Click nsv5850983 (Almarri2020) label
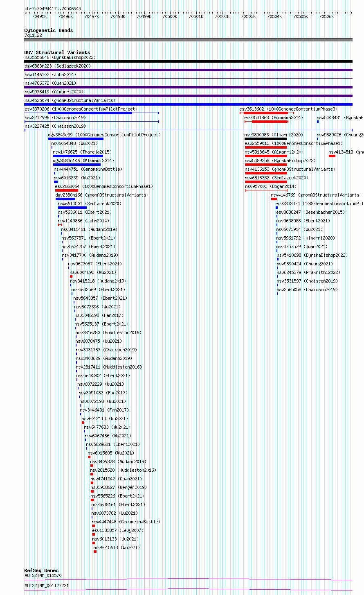364x595 pixels. [x=274, y=135]
